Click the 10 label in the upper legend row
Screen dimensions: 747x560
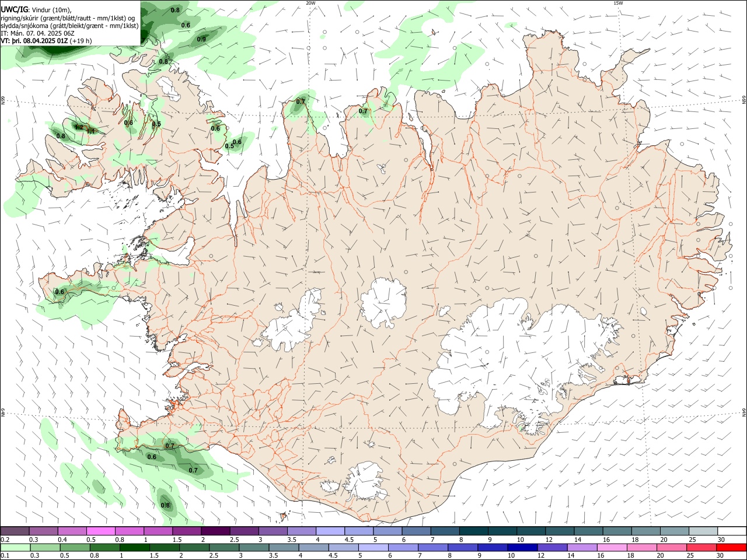point(521,540)
